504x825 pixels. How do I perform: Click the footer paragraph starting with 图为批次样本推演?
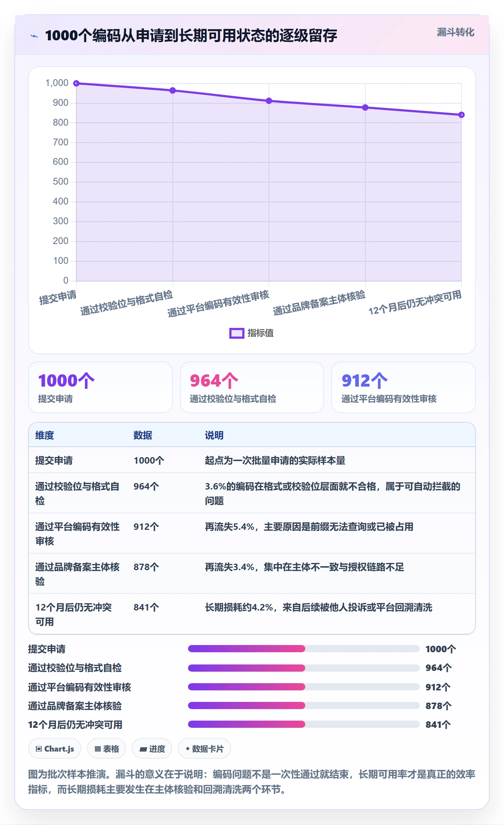click(252, 782)
